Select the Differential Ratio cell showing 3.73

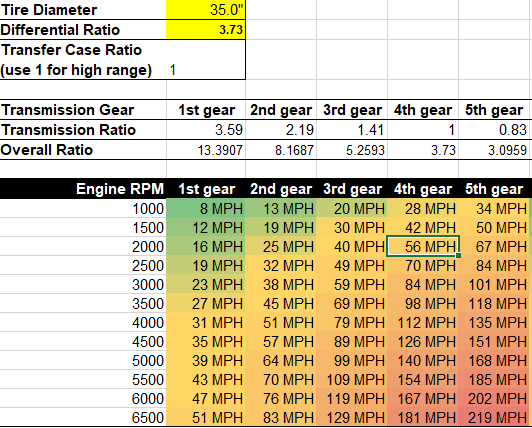point(206,30)
